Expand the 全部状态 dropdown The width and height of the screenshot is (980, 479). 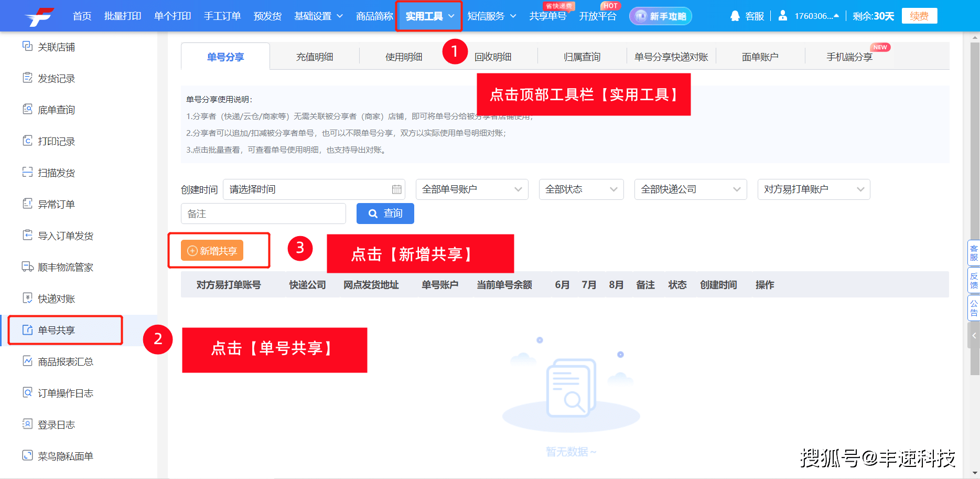click(581, 189)
